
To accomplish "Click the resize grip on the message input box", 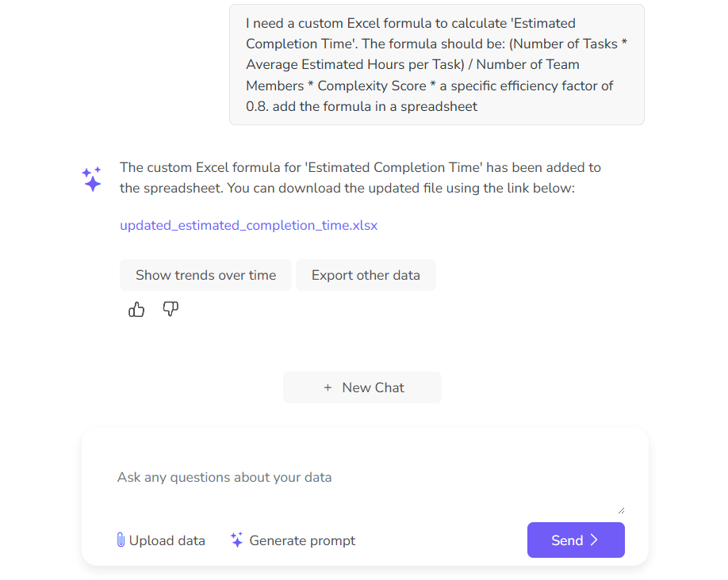I will pyautogui.click(x=621, y=509).
